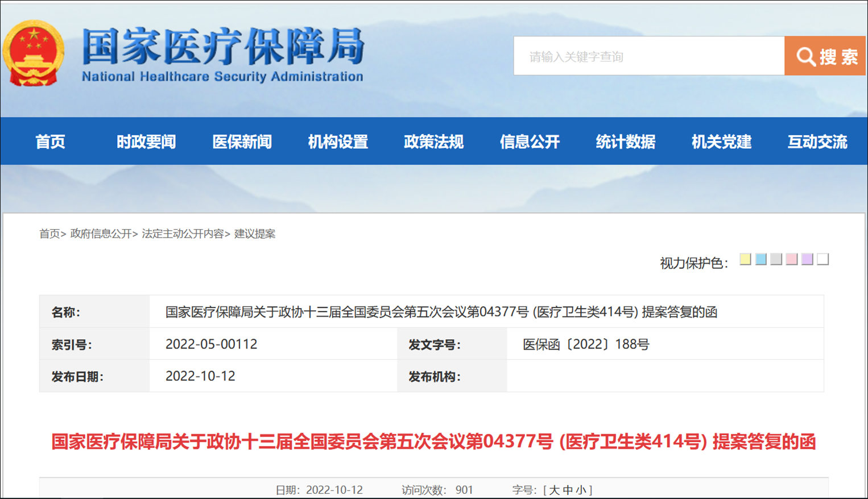The width and height of the screenshot is (868, 499).
Task: Open 法定主动公开内容 breadcrumb link
Action: coord(183,234)
